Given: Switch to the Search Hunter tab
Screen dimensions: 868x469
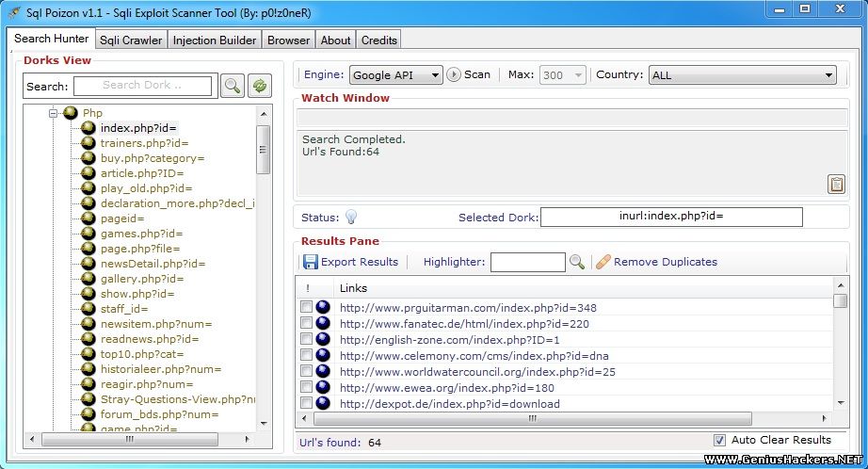Looking at the screenshot, I should [x=52, y=39].
